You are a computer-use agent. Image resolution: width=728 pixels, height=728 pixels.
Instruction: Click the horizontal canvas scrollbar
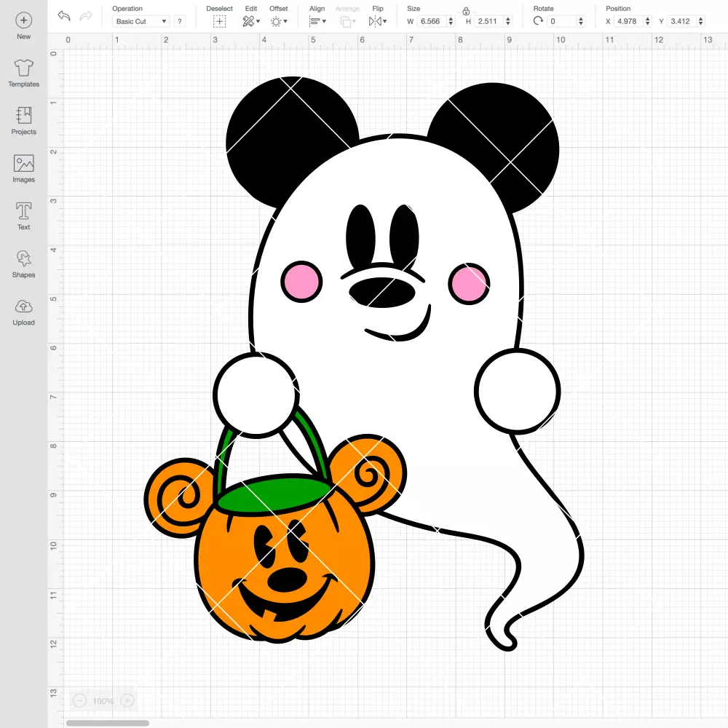pos(108,723)
